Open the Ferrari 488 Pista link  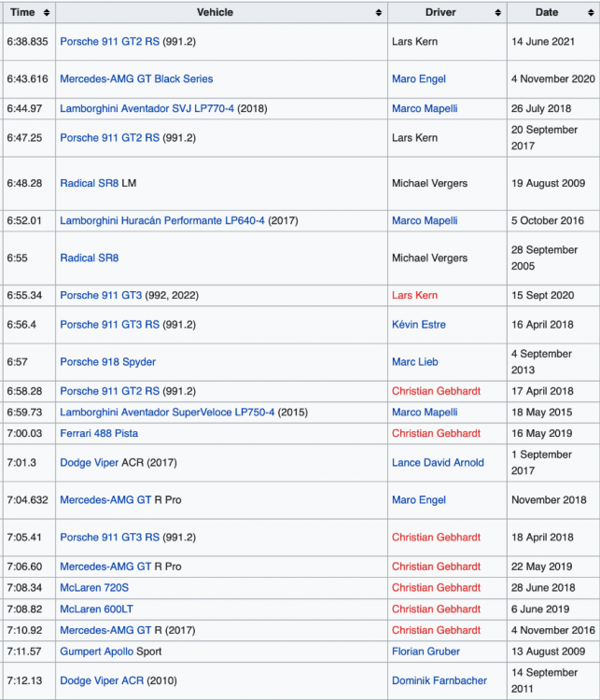99,434
